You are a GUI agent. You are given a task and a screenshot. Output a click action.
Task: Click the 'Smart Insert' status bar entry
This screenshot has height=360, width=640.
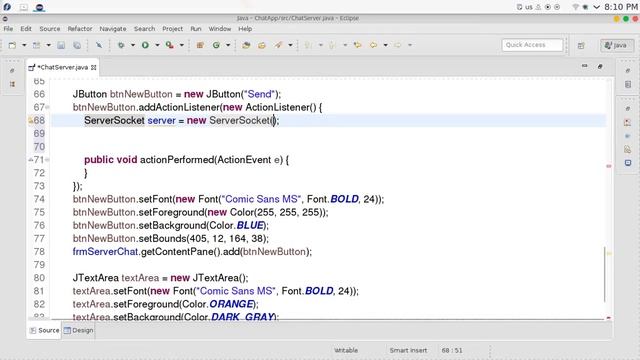[408, 350]
